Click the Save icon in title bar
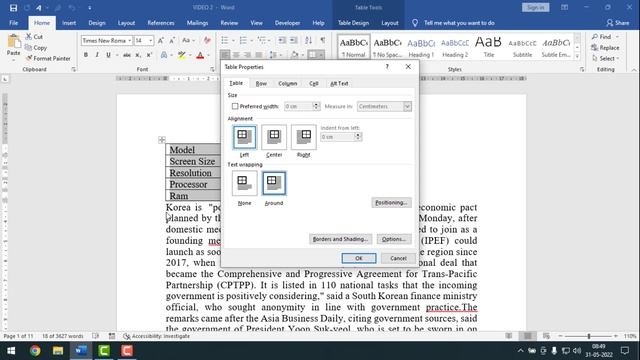The image size is (640, 360). pyautogui.click(x=13, y=8)
